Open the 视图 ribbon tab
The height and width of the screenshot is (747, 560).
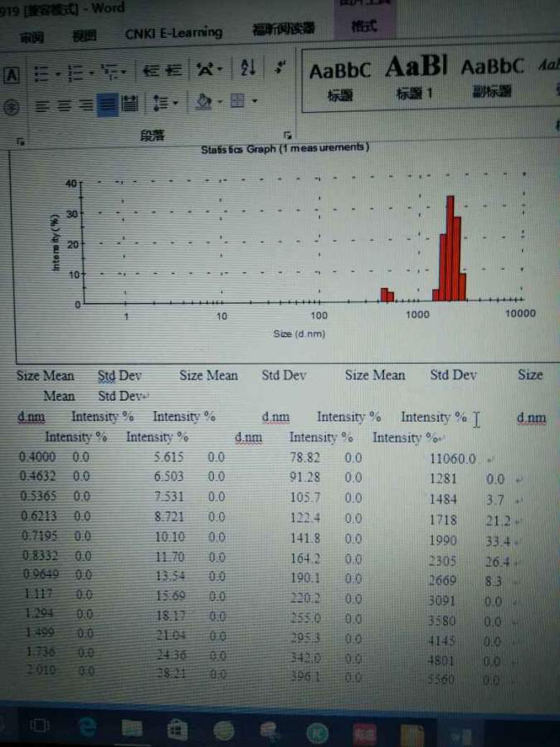84,36
